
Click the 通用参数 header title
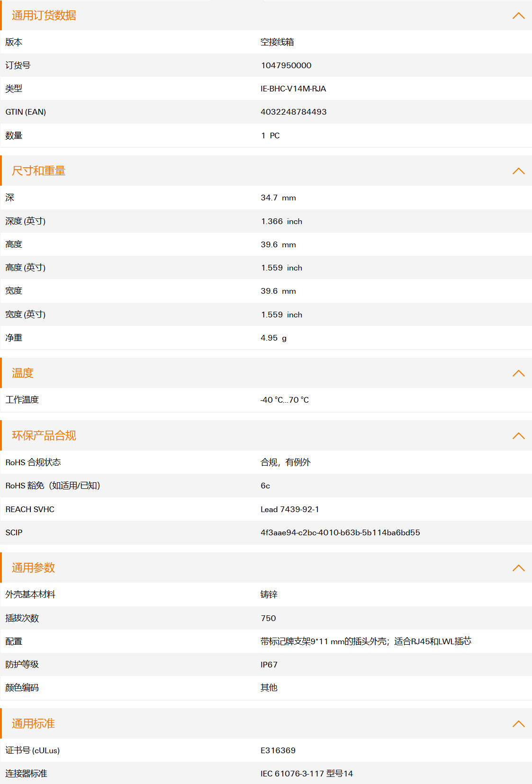(x=34, y=568)
